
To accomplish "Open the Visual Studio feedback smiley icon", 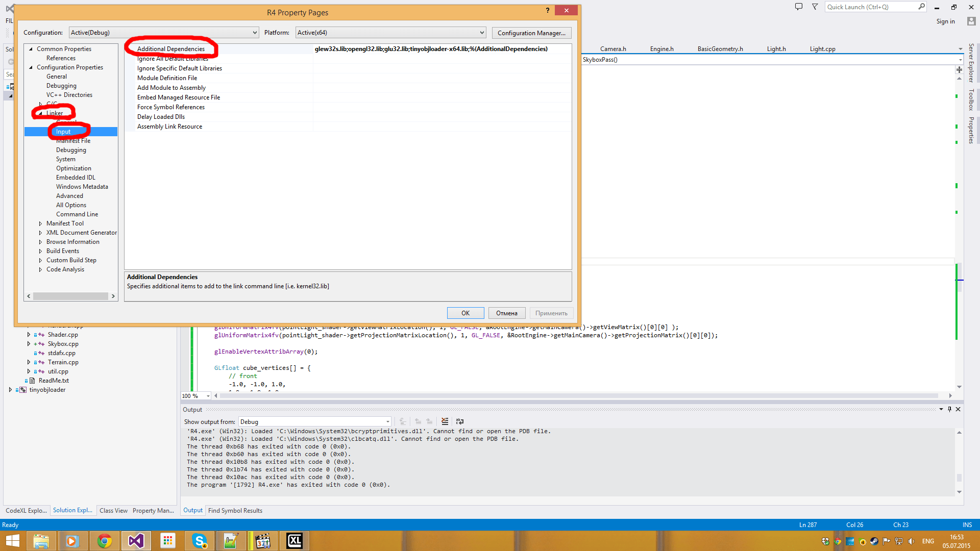I will click(x=799, y=7).
